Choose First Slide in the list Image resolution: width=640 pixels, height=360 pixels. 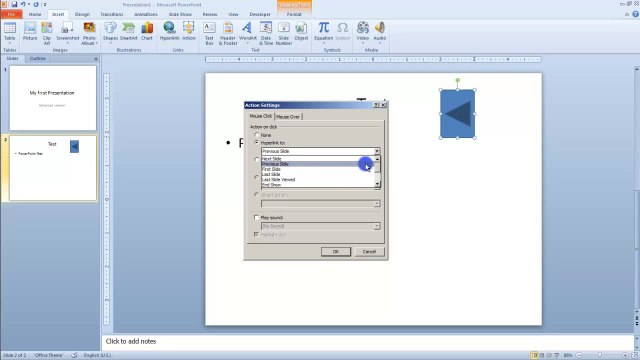point(317,169)
